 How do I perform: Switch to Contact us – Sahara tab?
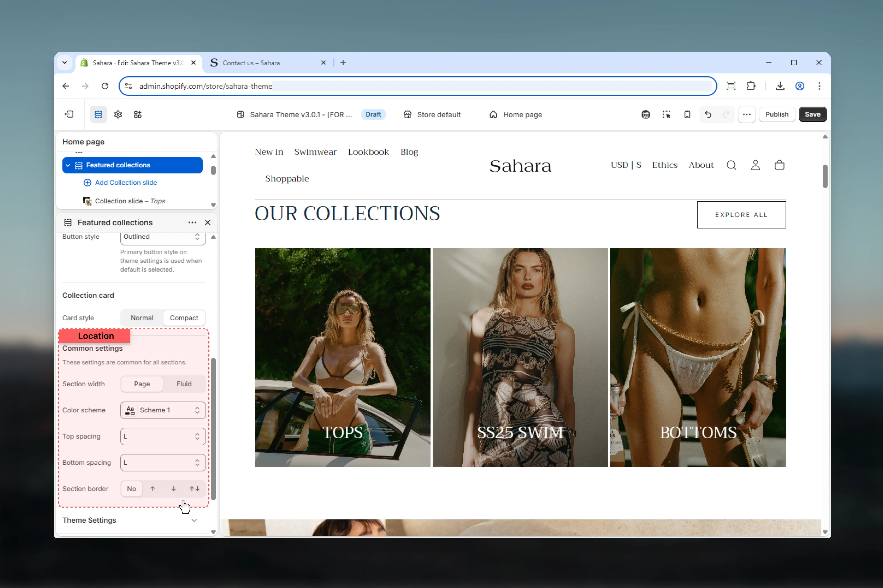(268, 63)
